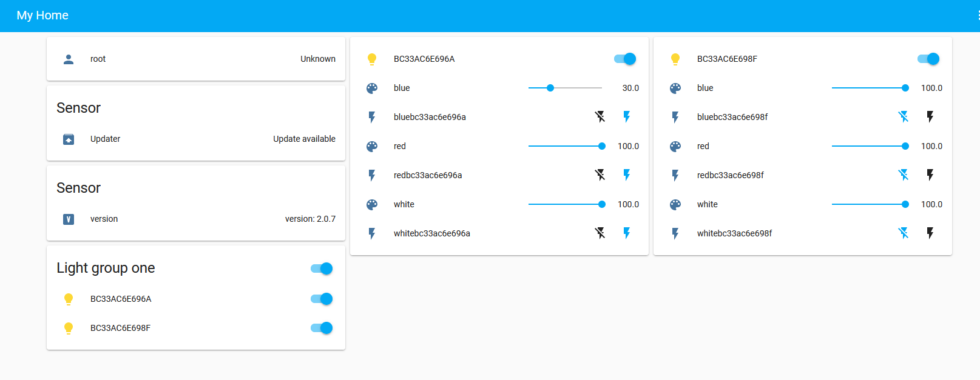Turn on whitebc33ac6e698f with flash-on icon
980x380 pixels.
(x=930, y=233)
